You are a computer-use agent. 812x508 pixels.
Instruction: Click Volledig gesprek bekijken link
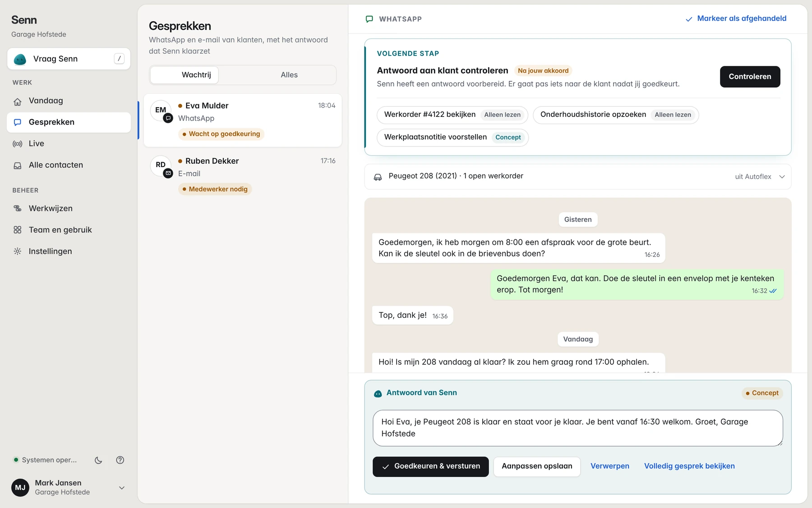(x=689, y=466)
